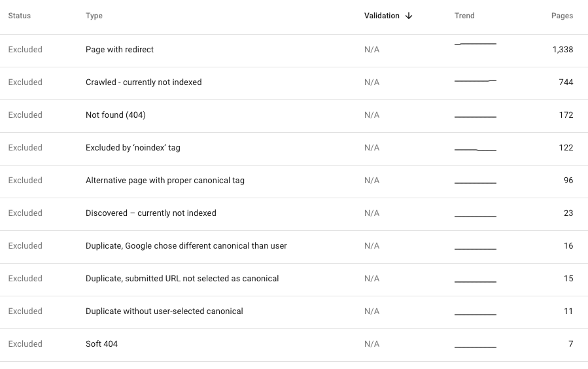Open the Not found (404) row
588x369 pixels.
[294, 116]
